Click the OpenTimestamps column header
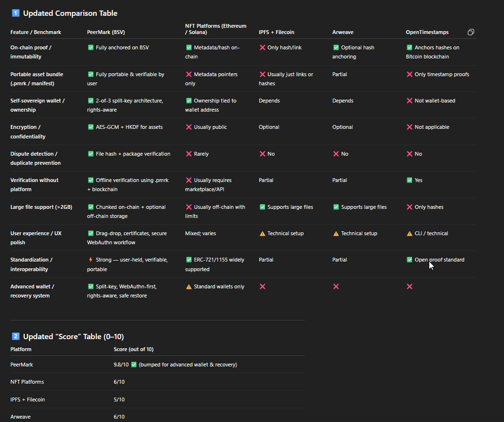This screenshot has height=422, width=504. click(427, 32)
